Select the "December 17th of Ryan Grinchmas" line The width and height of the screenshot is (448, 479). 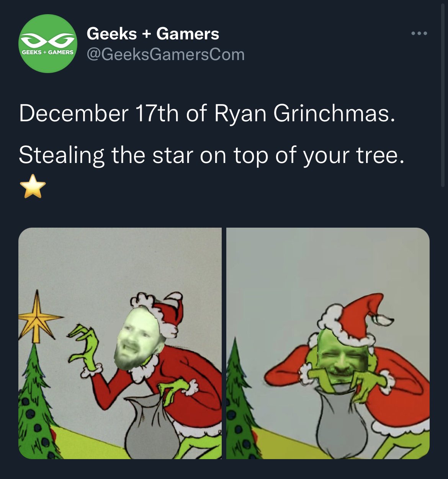[x=207, y=114]
